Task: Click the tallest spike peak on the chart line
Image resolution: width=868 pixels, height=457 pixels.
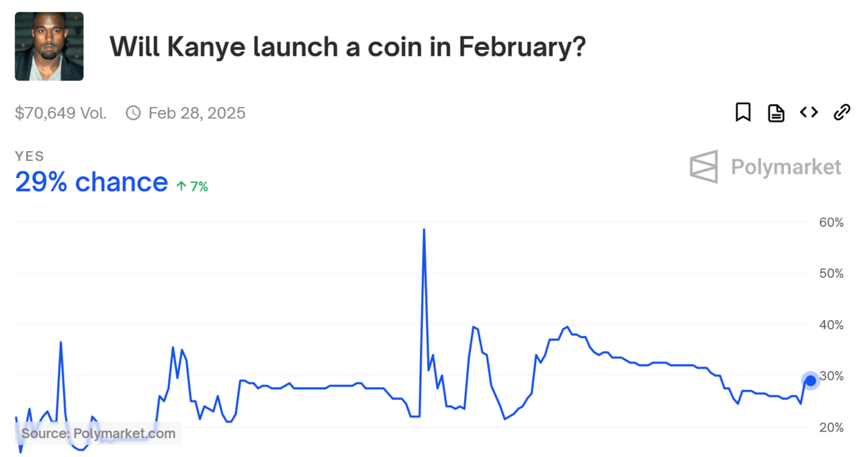Action: [x=424, y=229]
